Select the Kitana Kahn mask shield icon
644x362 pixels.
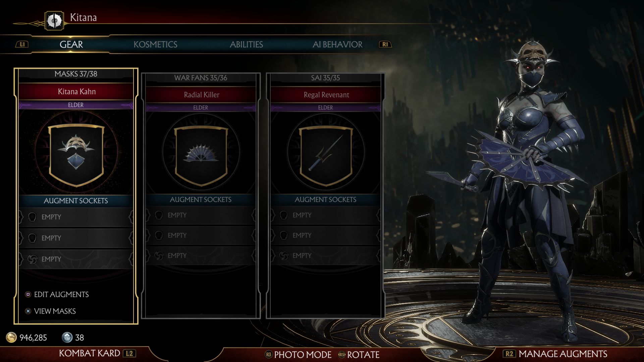(x=76, y=155)
